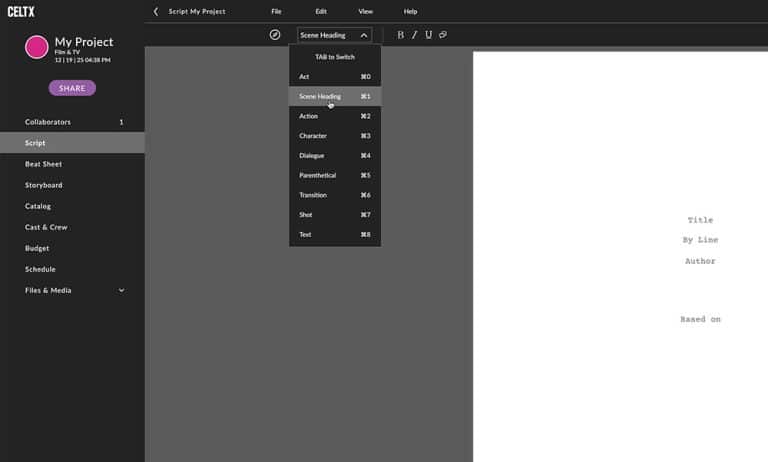Click the compass navigation icon in toolbar

(275, 35)
